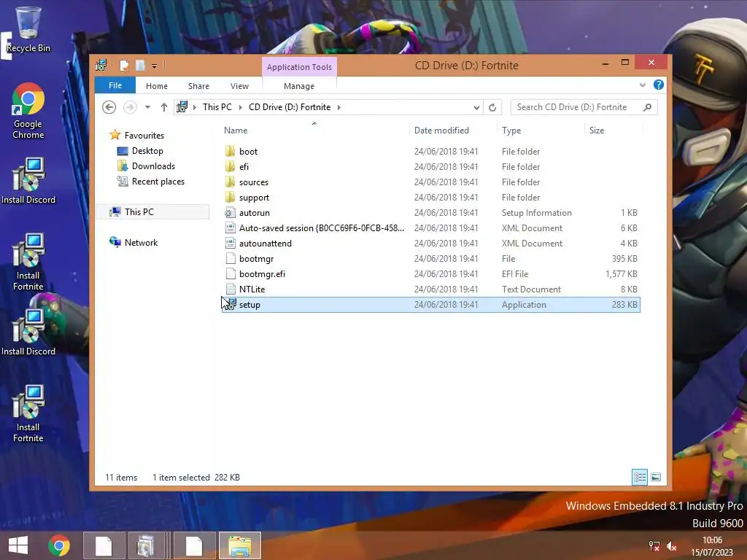Image resolution: width=747 pixels, height=560 pixels.
Task: Select the bottom Install Fortnite desktop icon
Action: [x=28, y=413]
